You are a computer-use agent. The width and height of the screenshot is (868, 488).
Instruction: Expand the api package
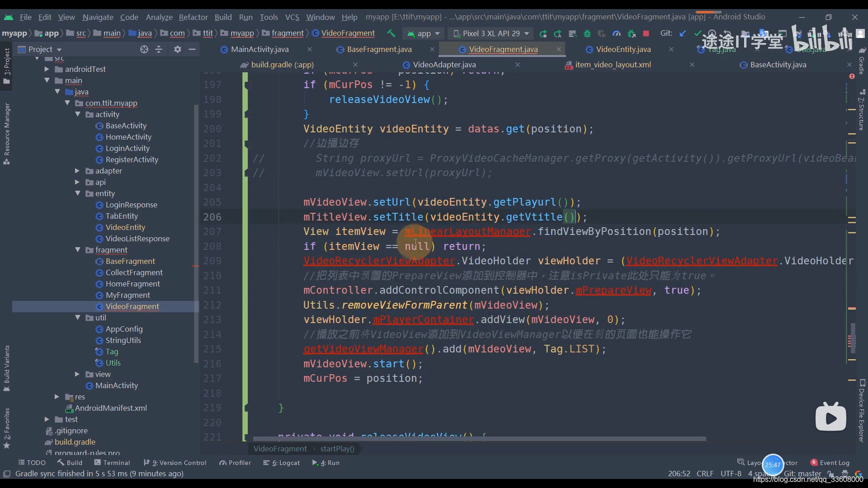coord(77,182)
